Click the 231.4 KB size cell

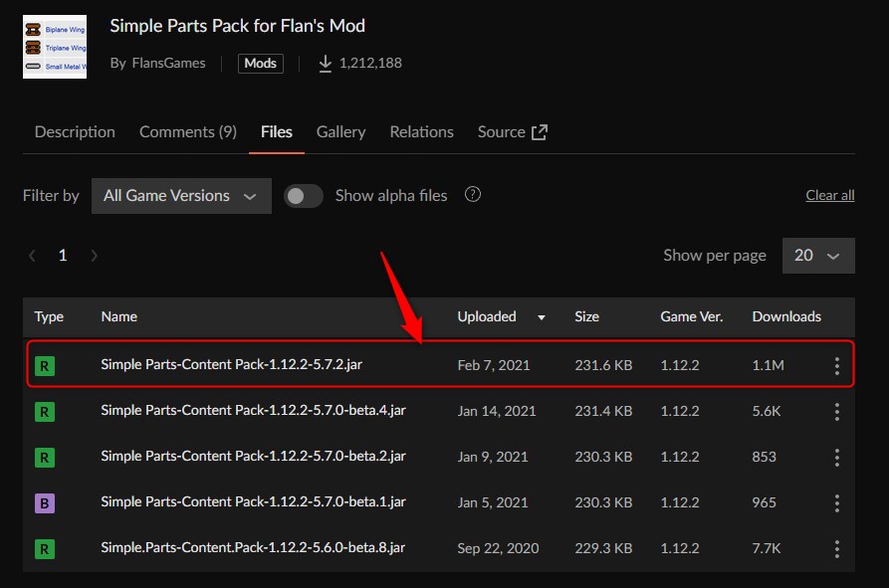[603, 411]
